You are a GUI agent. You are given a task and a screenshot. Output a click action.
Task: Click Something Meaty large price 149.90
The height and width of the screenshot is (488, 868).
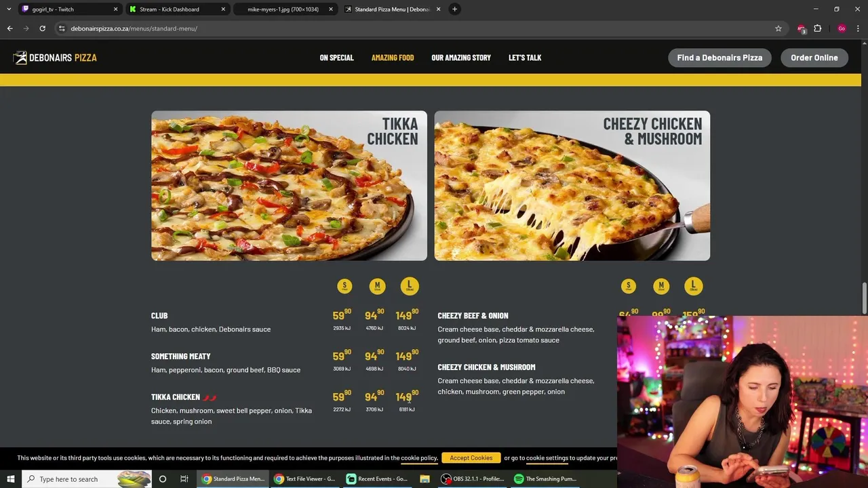(x=407, y=356)
